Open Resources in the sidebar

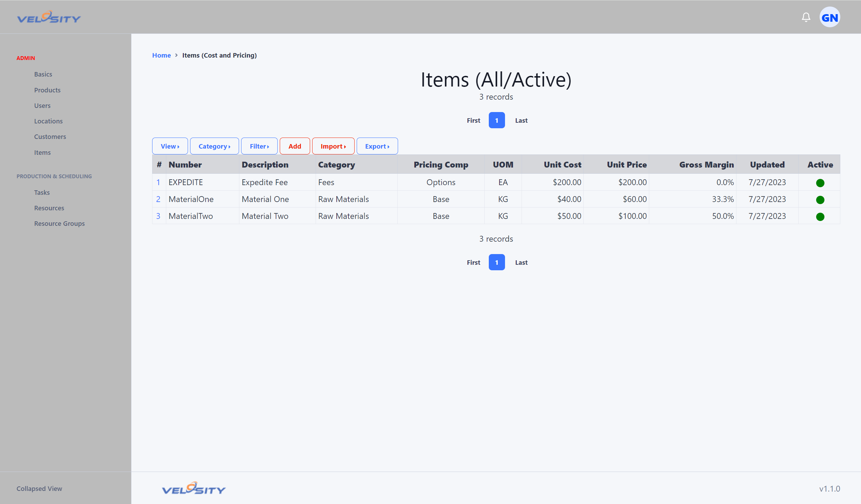click(x=49, y=208)
